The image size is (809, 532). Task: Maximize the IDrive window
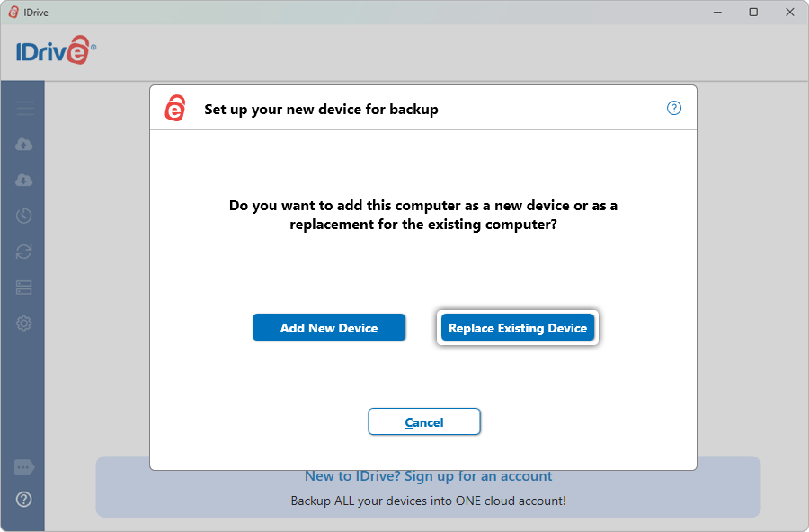(x=753, y=12)
